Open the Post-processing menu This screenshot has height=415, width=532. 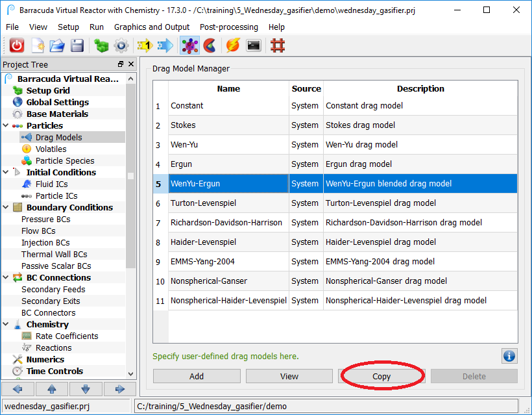coord(228,27)
